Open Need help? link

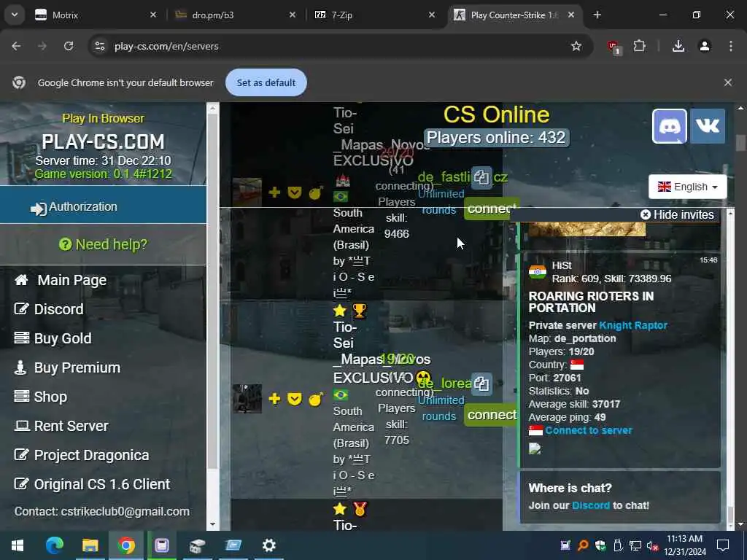104,244
